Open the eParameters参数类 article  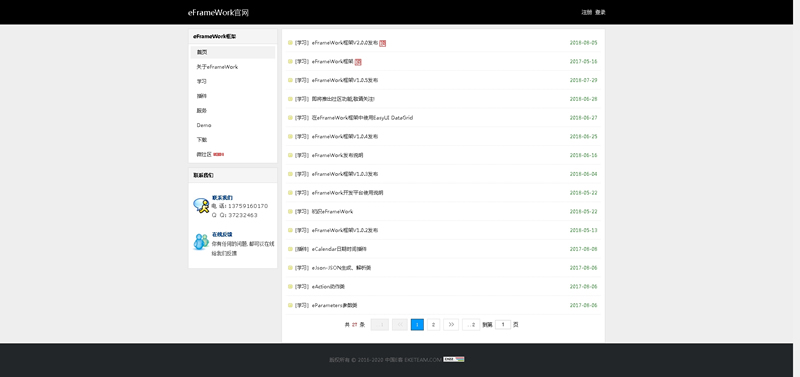[335, 305]
